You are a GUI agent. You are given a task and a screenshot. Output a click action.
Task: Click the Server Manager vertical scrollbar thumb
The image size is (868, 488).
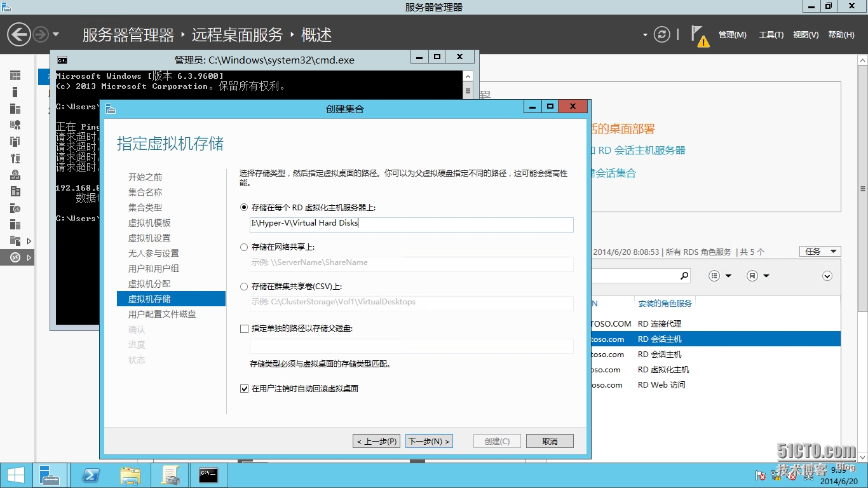[x=862, y=189]
